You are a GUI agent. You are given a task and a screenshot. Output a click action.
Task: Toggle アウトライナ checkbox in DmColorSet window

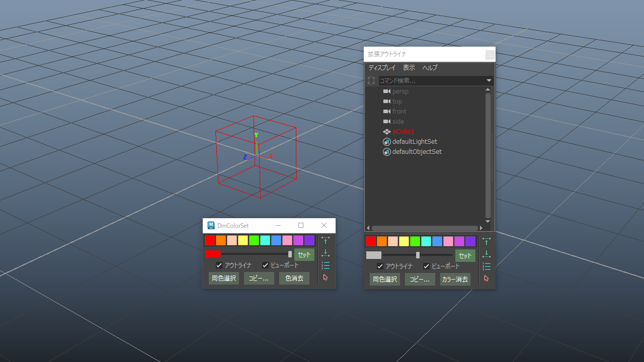point(219,265)
